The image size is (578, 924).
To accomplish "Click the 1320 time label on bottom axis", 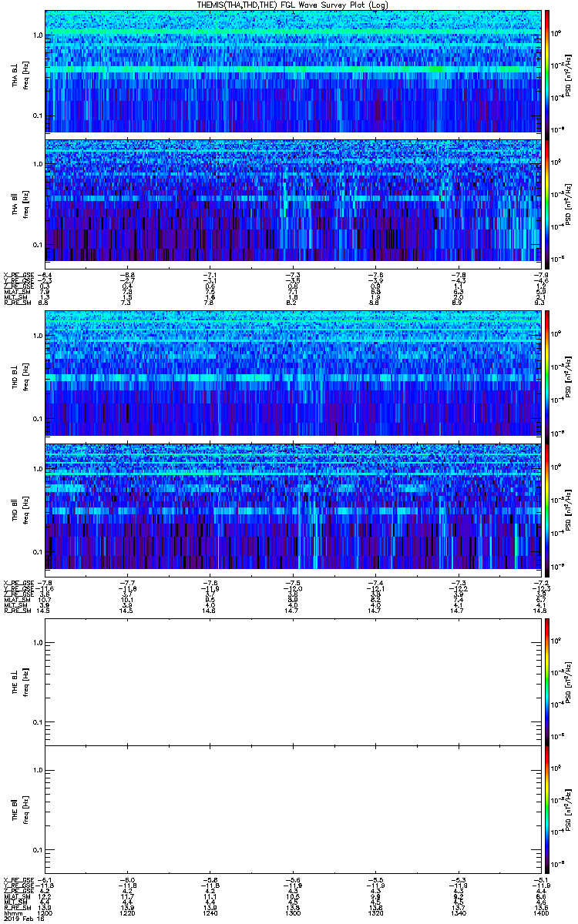I will (x=375, y=912).
